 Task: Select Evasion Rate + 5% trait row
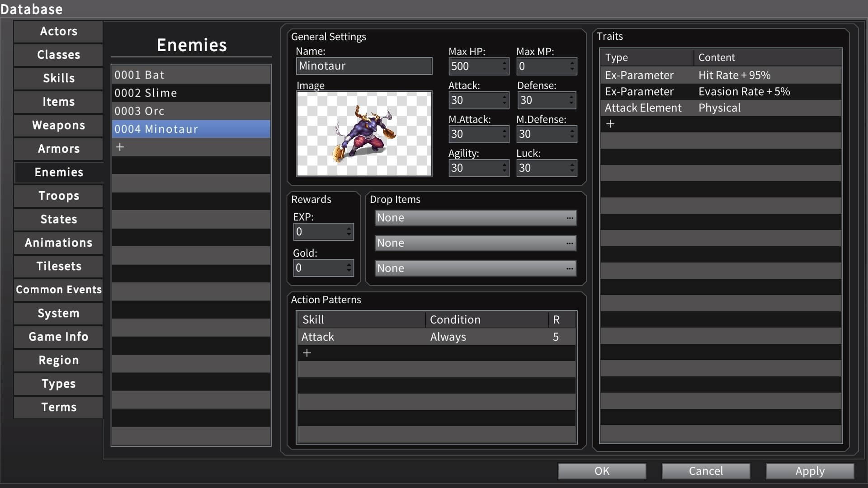[721, 92]
